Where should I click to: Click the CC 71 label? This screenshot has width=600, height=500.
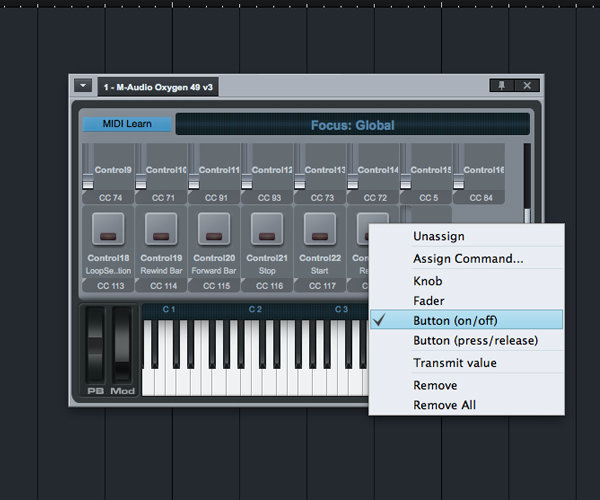point(163,198)
